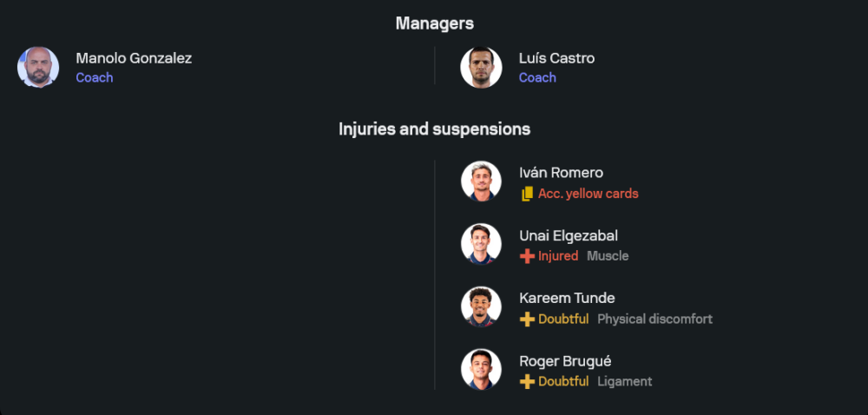
Task: Click Kareem Tunde's yellow doubtful cross icon
Action: [527, 319]
